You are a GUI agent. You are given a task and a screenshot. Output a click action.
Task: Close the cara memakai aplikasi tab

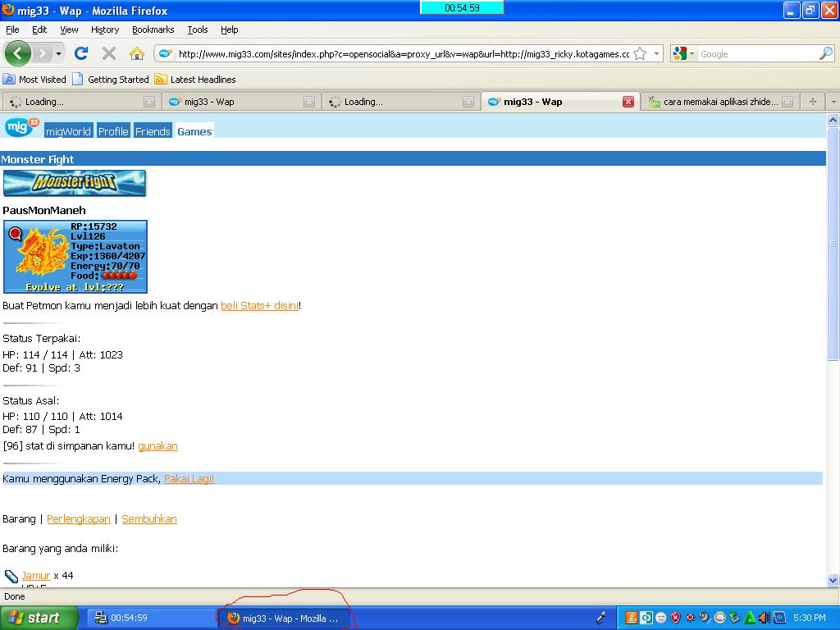[x=787, y=102]
